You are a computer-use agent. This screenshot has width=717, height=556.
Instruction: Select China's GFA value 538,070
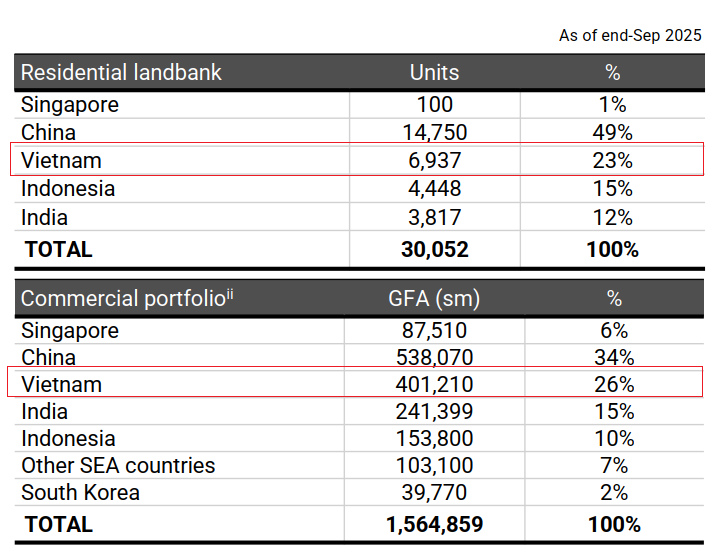click(434, 358)
